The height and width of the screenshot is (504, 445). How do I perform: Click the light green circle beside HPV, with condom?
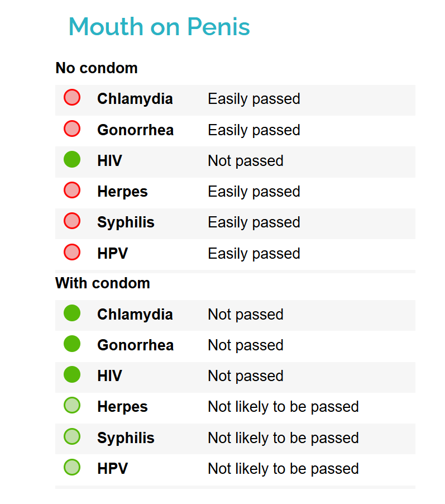point(72,467)
